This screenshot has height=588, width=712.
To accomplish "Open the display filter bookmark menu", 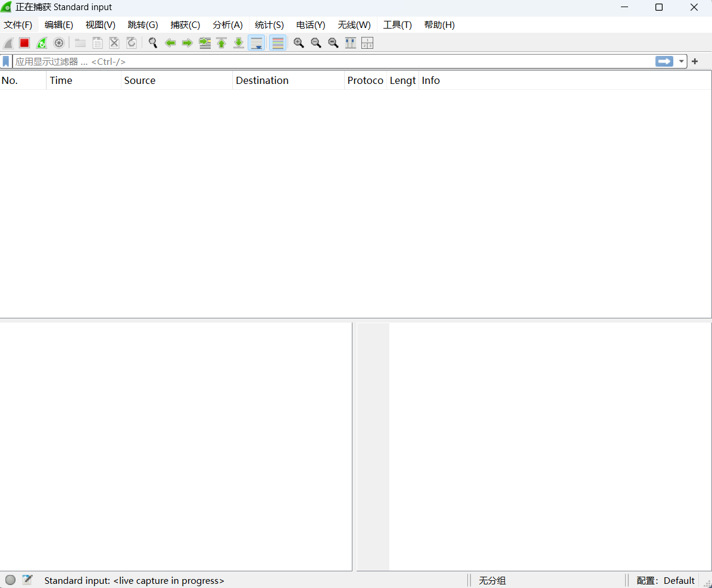I will (x=6, y=61).
